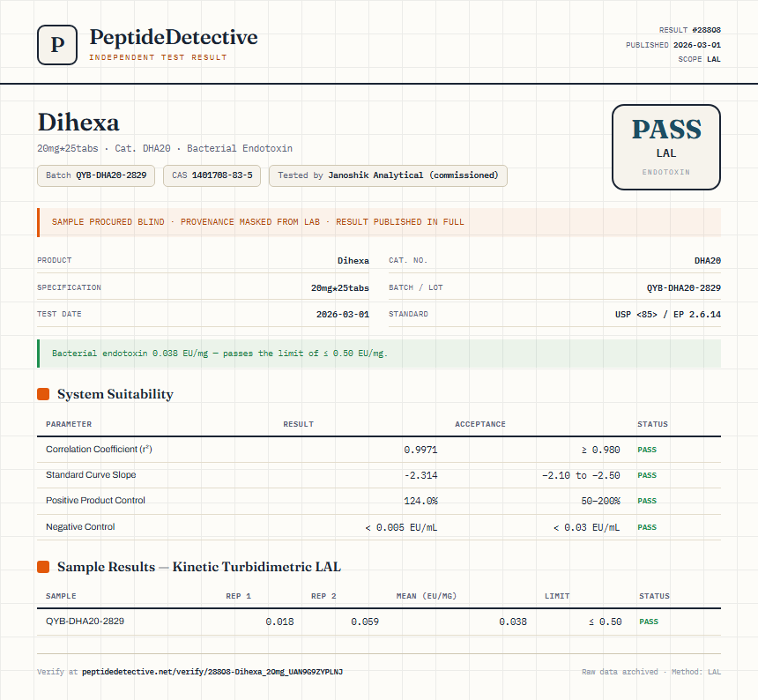Select the correlation result 0.9971
The height and width of the screenshot is (700, 758).
(420, 450)
